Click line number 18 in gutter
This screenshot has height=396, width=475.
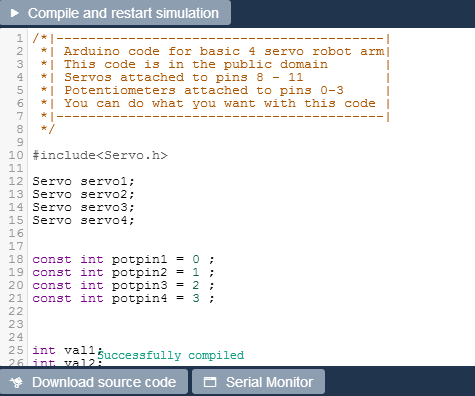point(16,259)
